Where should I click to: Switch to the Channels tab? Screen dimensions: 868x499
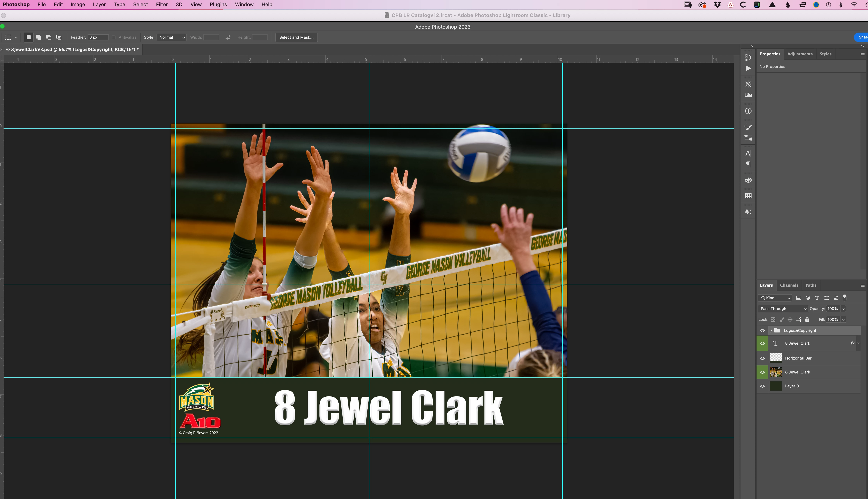tap(789, 285)
